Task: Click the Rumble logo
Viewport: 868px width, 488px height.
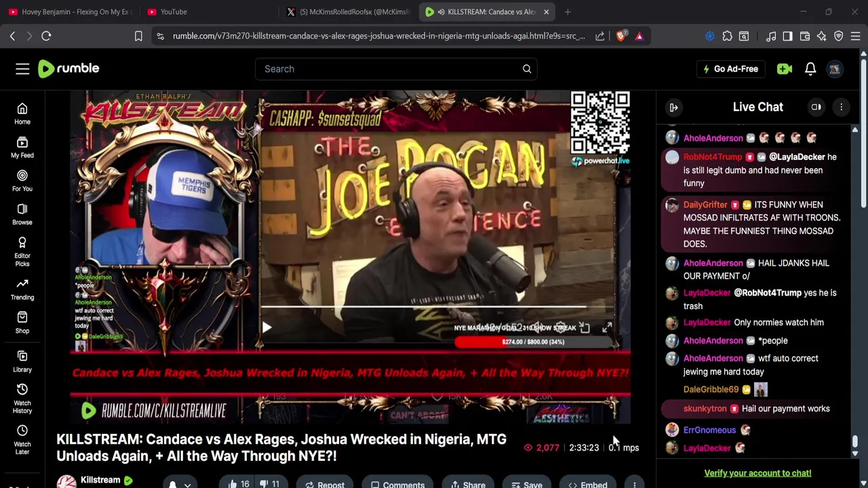Action: point(68,68)
